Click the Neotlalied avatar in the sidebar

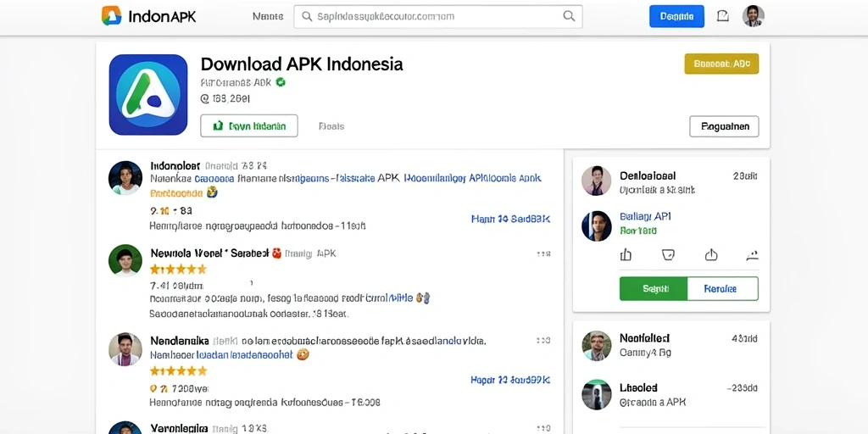click(596, 346)
